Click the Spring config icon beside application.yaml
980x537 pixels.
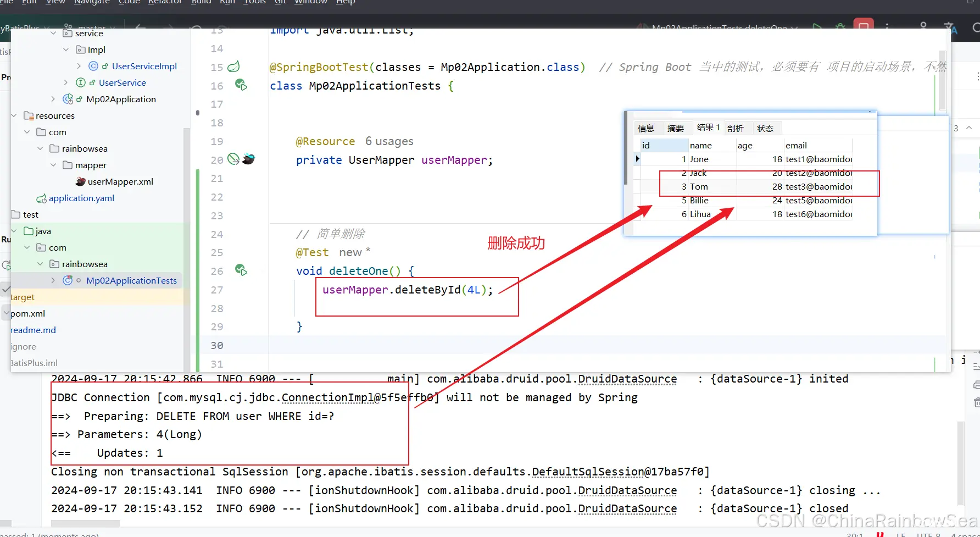point(41,198)
